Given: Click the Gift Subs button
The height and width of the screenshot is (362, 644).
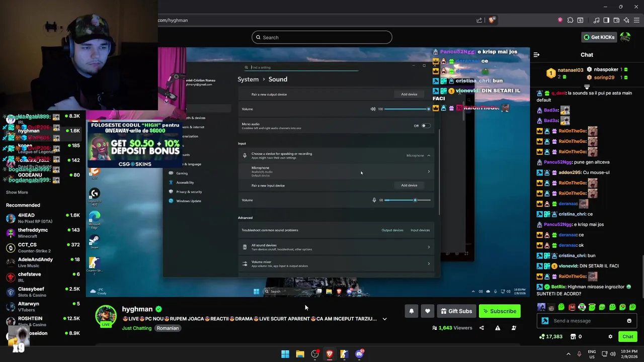Looking at the screenshot, I should click(x=456, y=311).
